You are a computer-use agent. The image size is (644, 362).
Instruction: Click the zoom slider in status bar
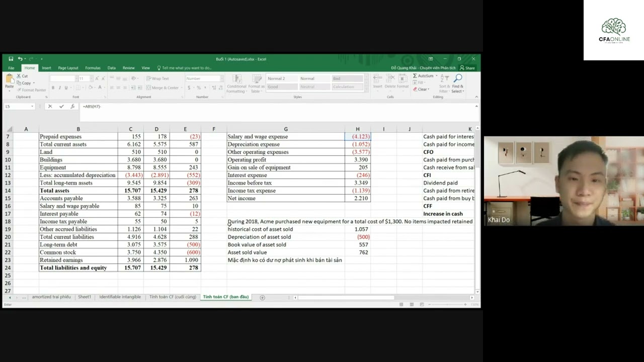click(448, 305)
